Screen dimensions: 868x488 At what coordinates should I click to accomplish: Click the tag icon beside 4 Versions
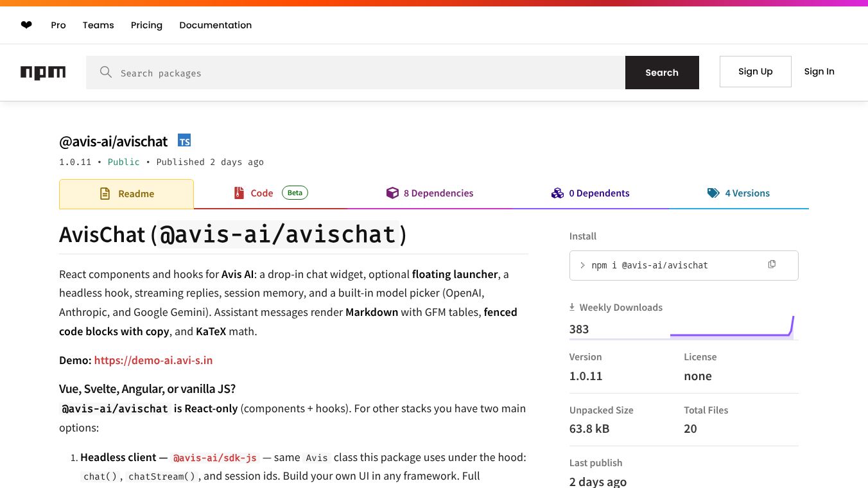pos(713,193)
